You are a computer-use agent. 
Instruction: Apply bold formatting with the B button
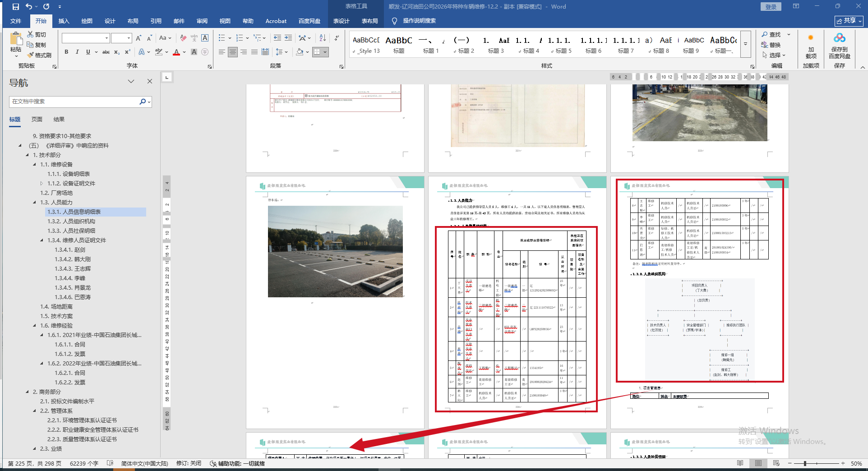[x=66, y=52]
